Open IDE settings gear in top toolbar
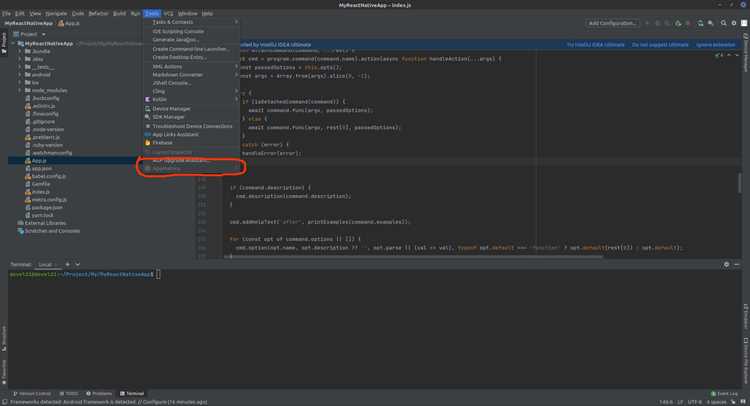 point(734,23)
